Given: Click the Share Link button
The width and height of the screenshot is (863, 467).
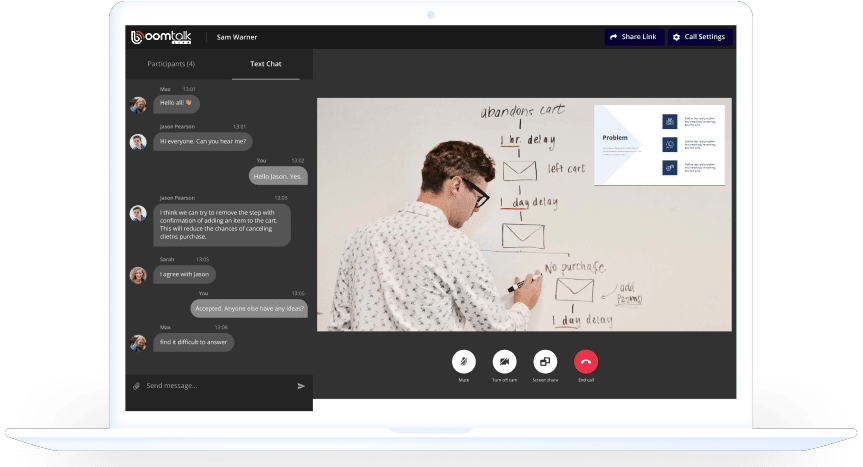Looking at the screenshot, I should pyautogui.click(x=632, y=37).
